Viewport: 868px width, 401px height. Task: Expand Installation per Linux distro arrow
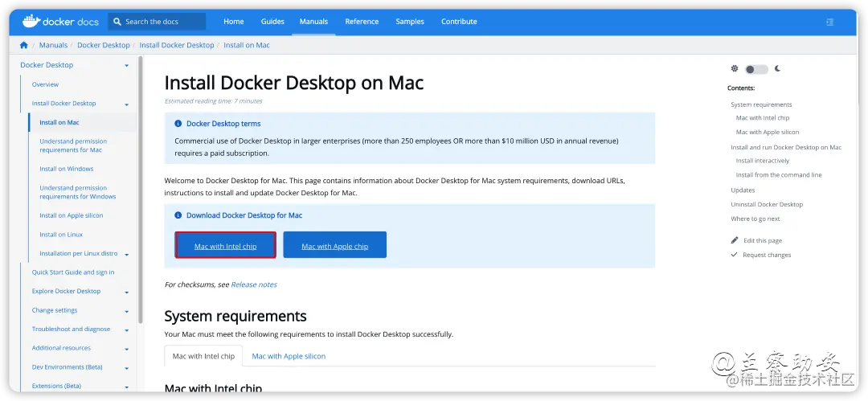coord(127,254)
